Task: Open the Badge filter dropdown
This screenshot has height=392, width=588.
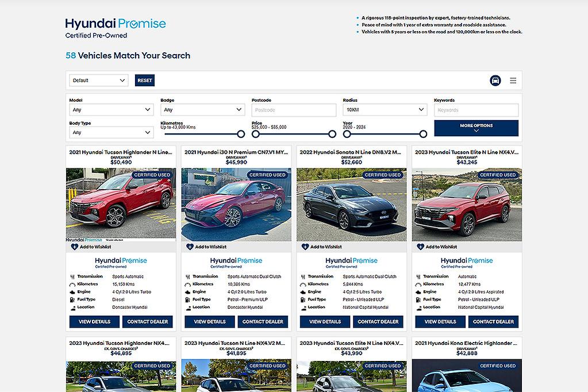Action: pyautogui.click(x=202, y=110)
